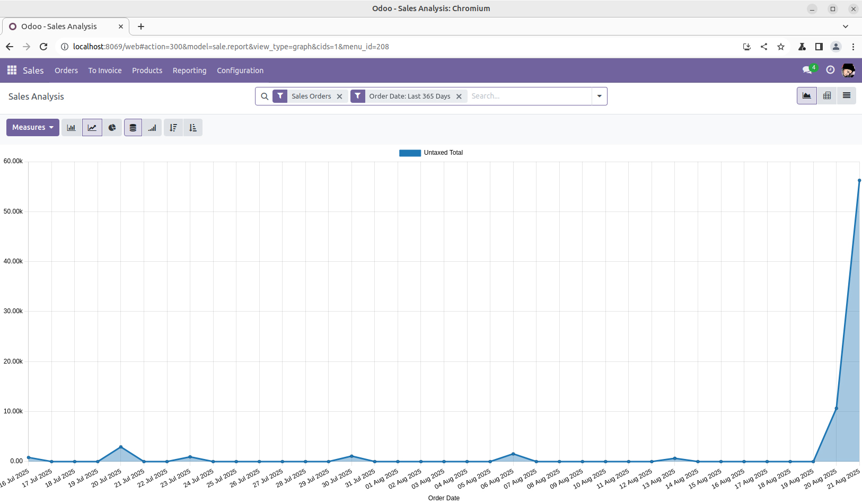Open the apps grid menu

click(x=12, y=70)
